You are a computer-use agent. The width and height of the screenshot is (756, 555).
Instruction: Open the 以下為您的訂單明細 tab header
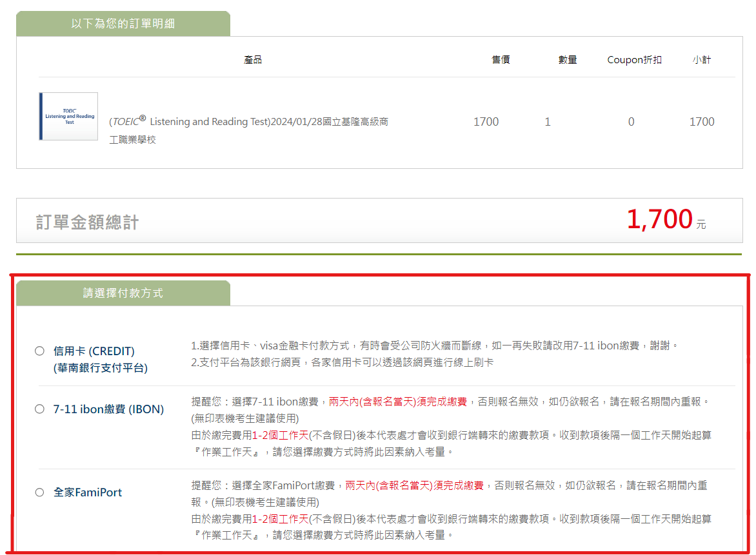[123, 24]
